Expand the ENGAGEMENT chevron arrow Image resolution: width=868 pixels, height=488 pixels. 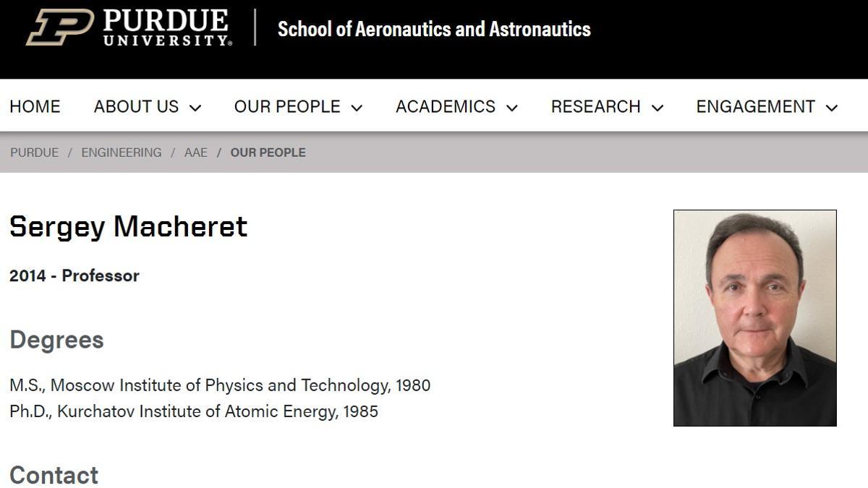(832, 108)
